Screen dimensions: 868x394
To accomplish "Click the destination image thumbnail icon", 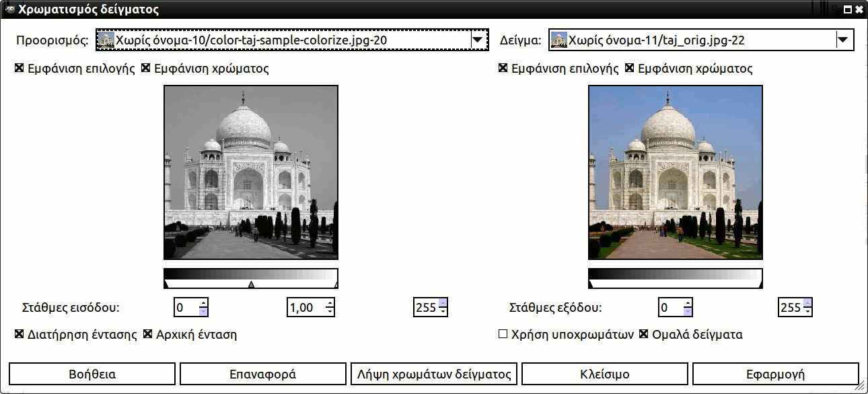I will [106, 40].
